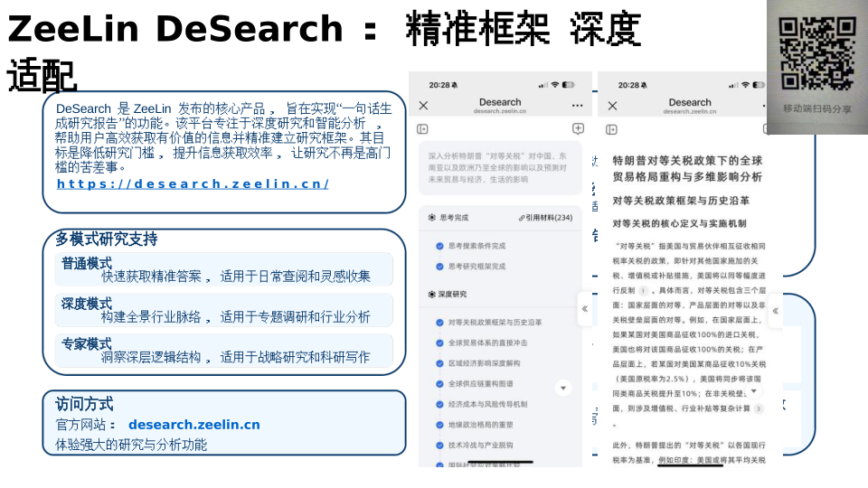Close the left Desearch phone page
Viewport: 868px width, 488px height.
(x=423, y=105)
